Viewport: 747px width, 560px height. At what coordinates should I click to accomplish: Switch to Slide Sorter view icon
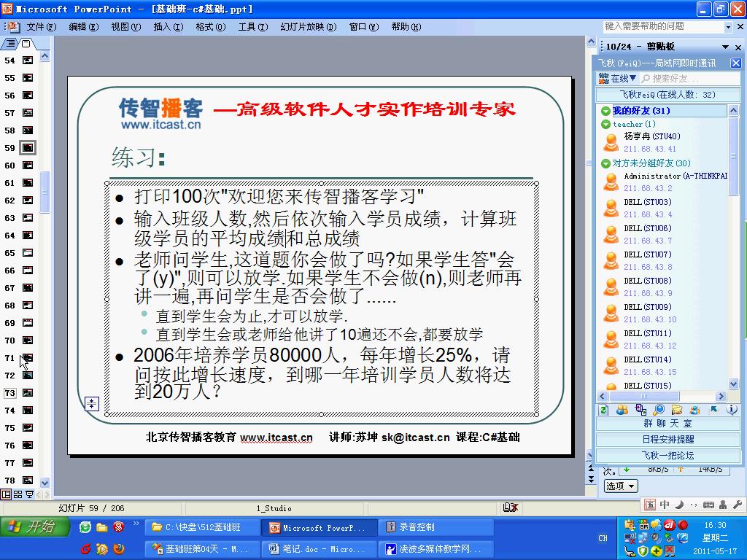18,494
